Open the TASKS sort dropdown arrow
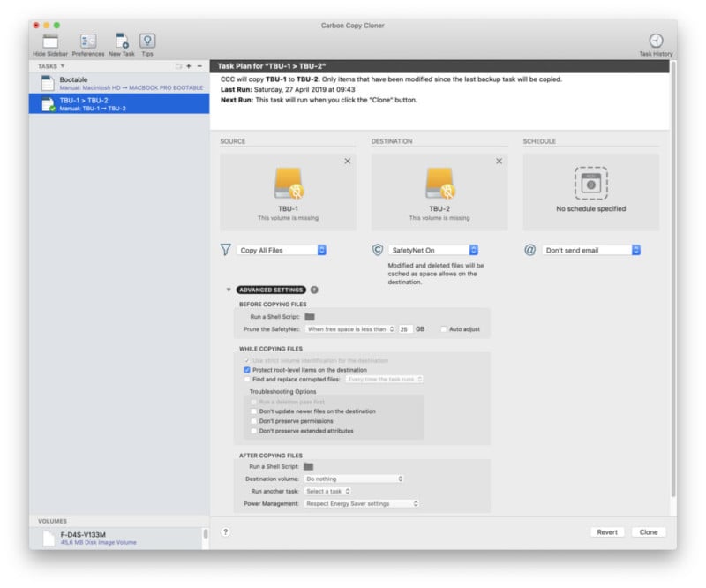 [63, 66]
